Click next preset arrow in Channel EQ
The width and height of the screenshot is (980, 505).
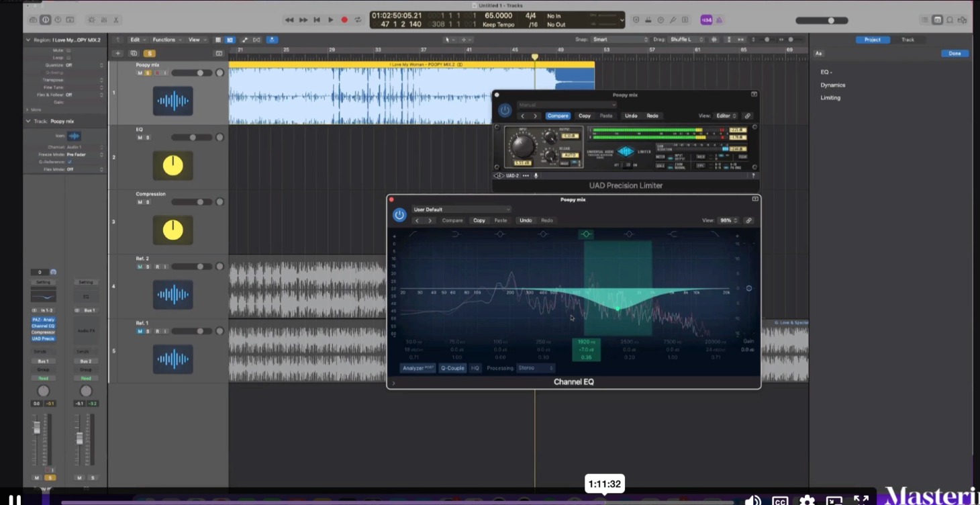(430, 220)
